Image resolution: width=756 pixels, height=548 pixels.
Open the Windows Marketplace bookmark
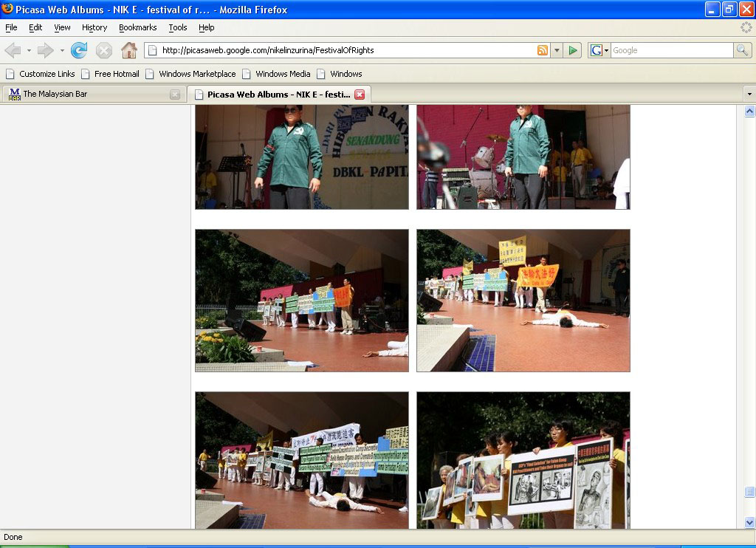[x=196, y=74]
